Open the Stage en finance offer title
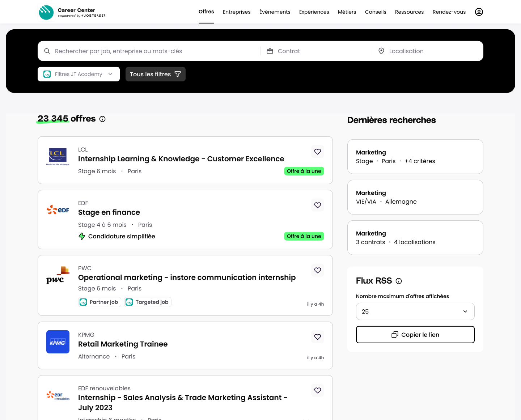The image size is (521, 420). (109, 212)
